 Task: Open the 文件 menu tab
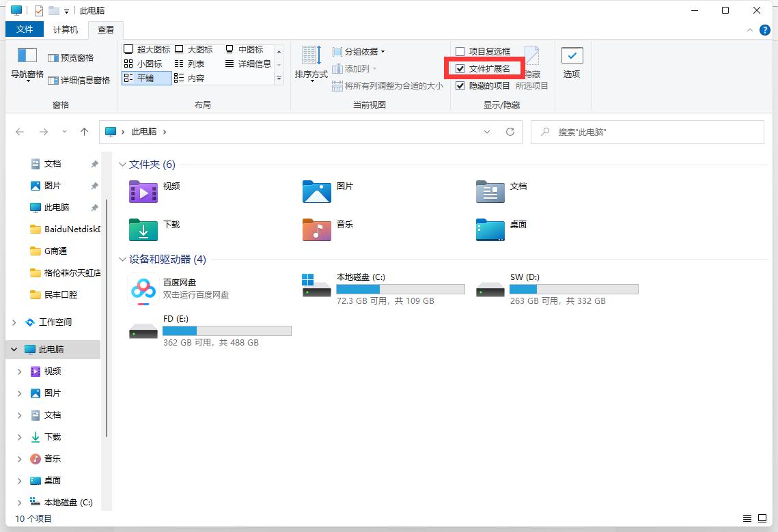tap(25, 29)
